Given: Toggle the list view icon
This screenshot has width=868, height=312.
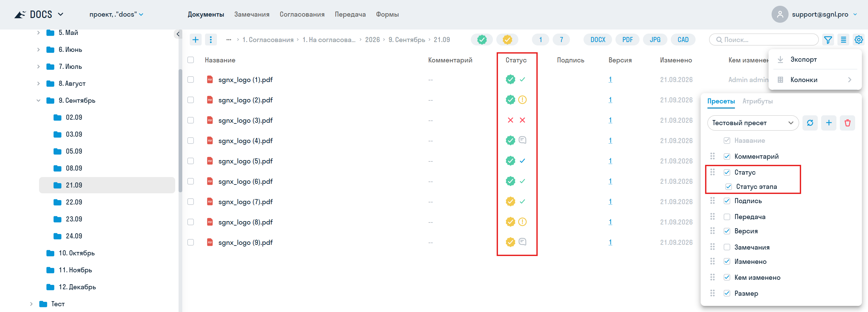Looking at the screenshot, I should (843, 40).
